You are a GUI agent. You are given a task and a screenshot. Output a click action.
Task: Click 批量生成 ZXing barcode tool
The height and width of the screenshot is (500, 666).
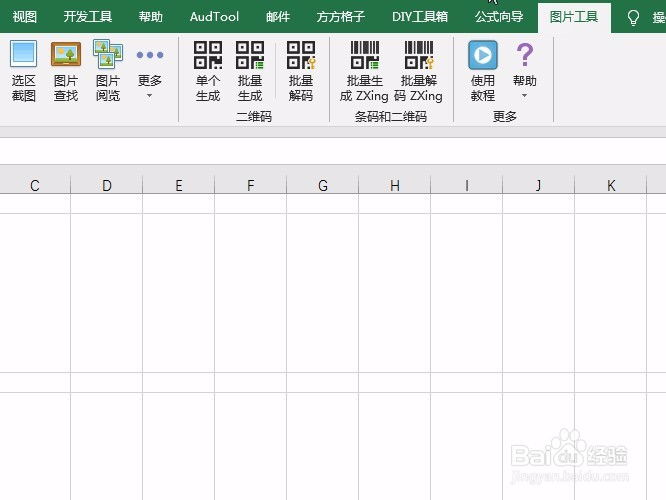364,71
